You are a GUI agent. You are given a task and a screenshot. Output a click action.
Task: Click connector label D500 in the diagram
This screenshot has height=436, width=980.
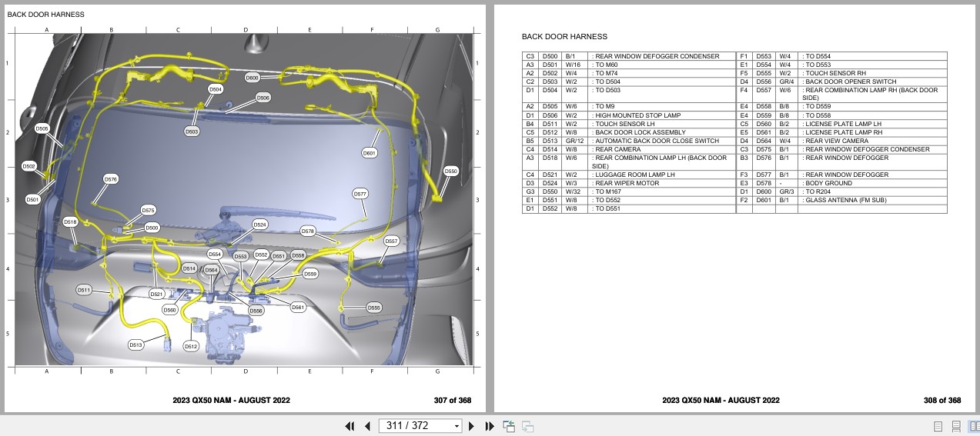tap(152, 228)
